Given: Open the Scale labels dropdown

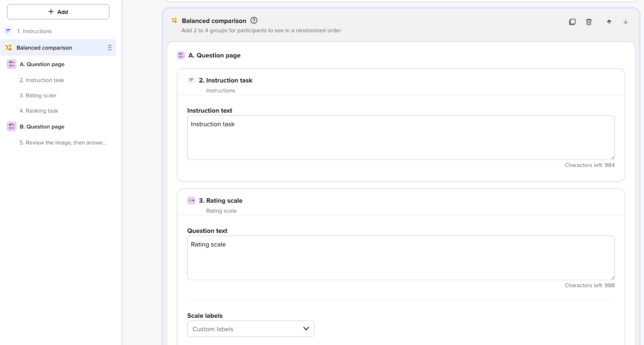Looking at the screenshot, I should coord(251,329).
